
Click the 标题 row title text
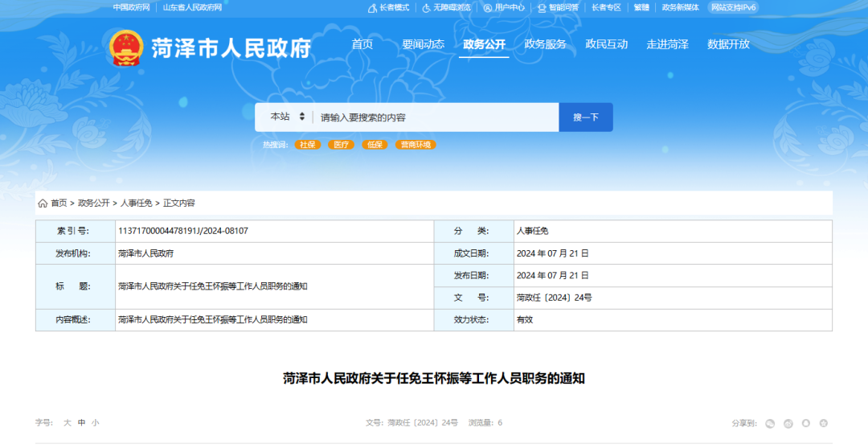coord(212,287)
